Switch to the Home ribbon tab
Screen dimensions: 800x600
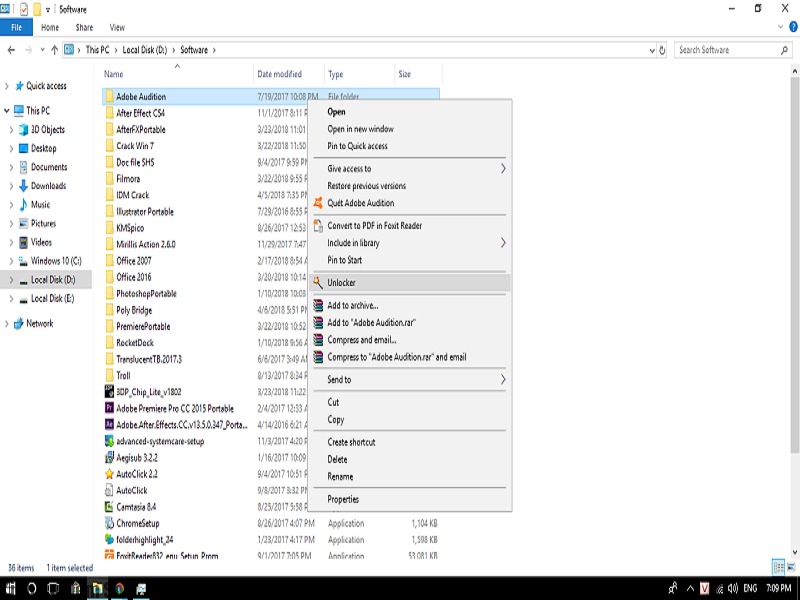[x=50, y=28]
